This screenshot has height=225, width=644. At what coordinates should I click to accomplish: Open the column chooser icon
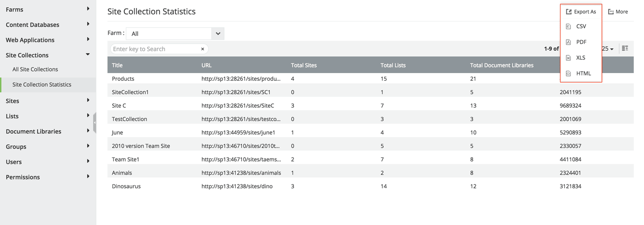[625, 49]
